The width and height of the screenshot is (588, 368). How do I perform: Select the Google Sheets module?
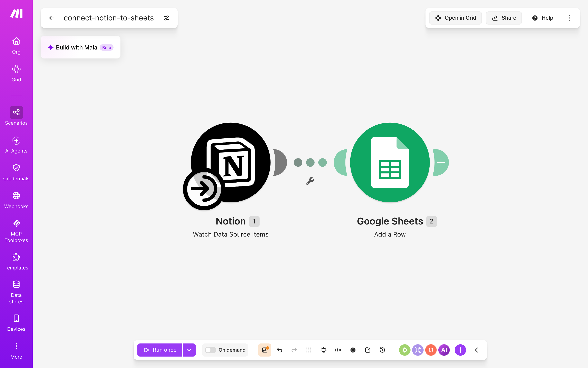pos(390,162)
